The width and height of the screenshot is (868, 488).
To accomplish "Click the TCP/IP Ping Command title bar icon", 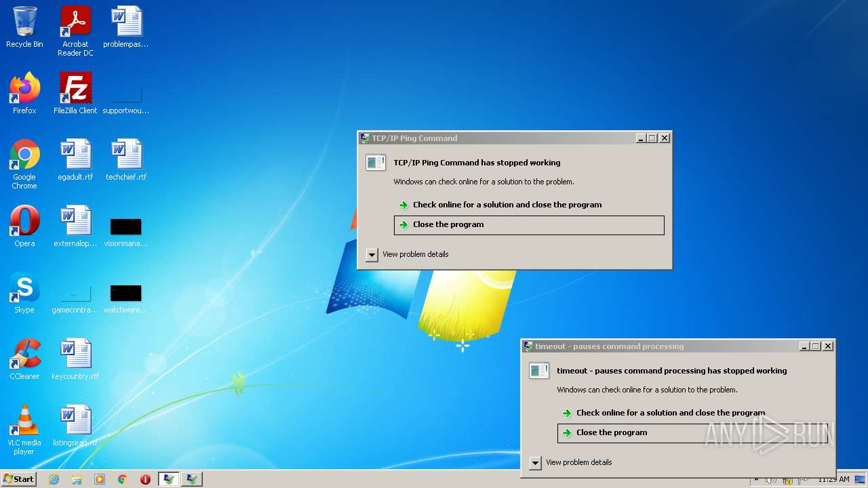I will tap(365, 138).
